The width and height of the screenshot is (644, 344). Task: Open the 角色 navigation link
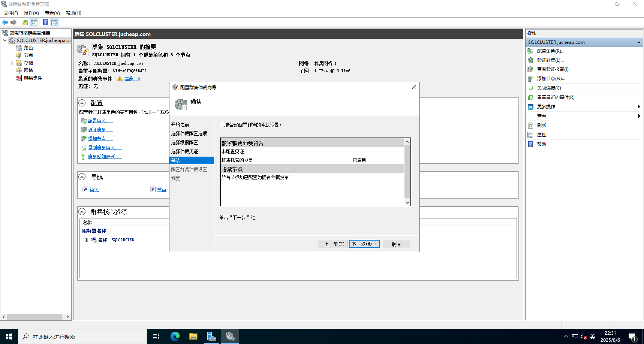pyautogui.click(x=94, y=190)
